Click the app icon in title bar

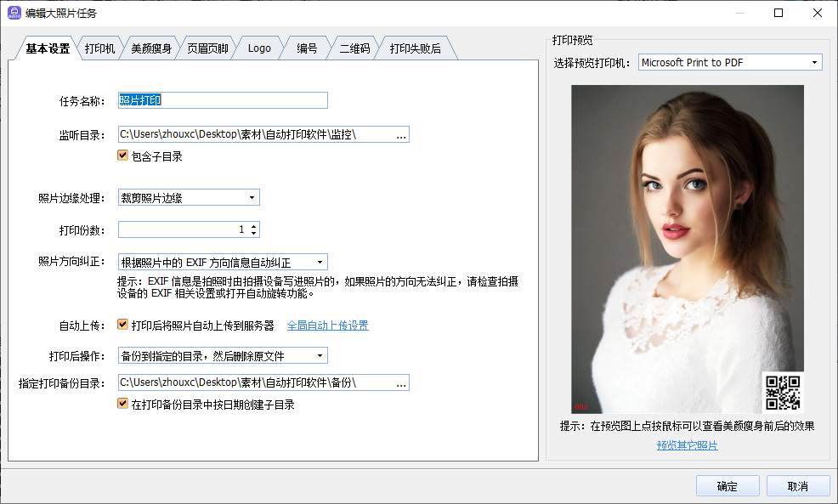(x=14, y=13)
